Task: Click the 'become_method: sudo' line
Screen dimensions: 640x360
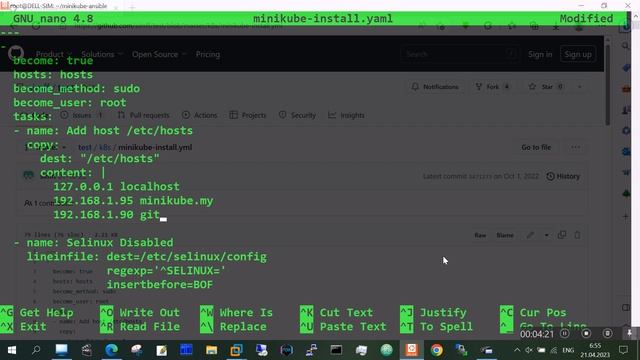Action: 76,89
